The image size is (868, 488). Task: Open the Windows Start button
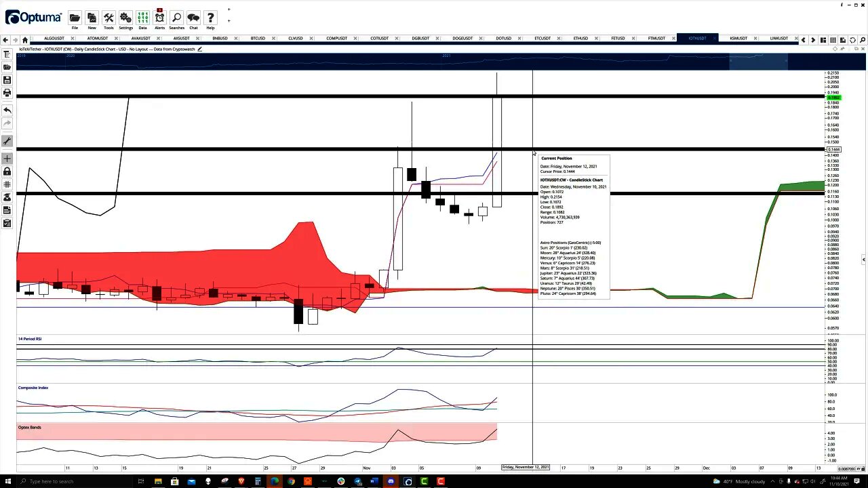pyautogui.click(x=7, y=481)
